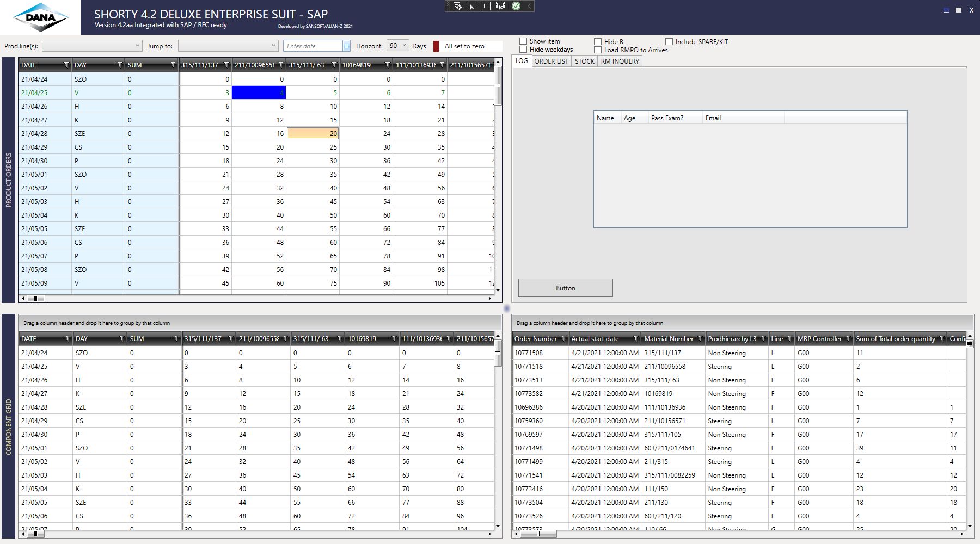
Task: Filter the DATE column in Product Orders grid
Action: click(66, 65)
